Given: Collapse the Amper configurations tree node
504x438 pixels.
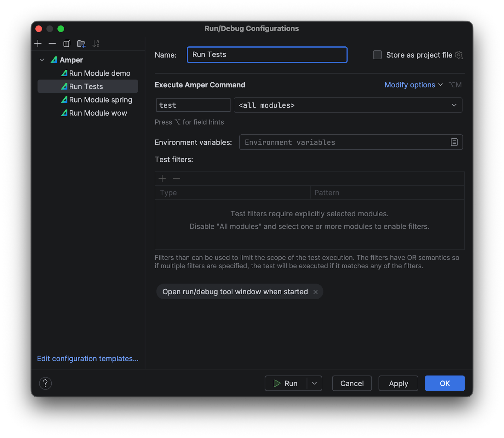Looking at the screenshot, I should 42,60.
